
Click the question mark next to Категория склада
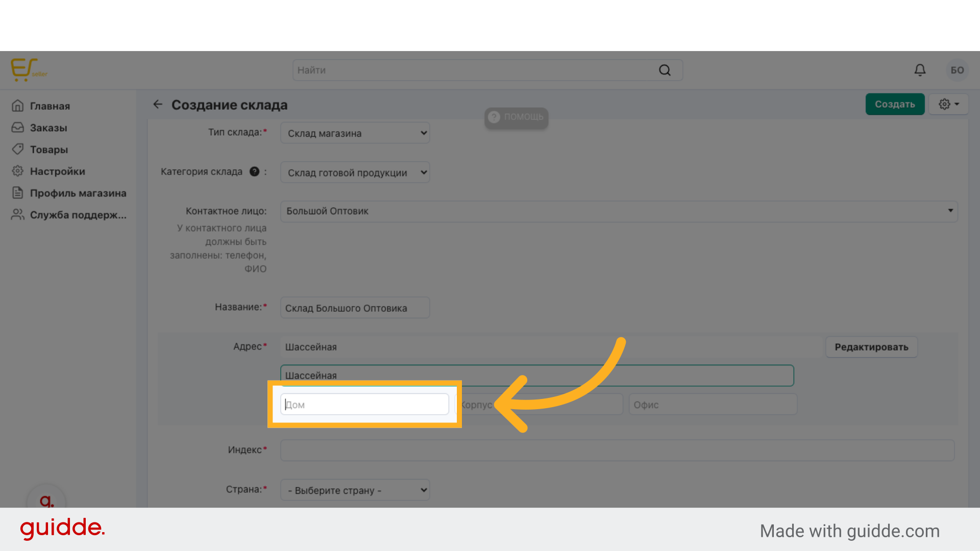click(254, 172)
